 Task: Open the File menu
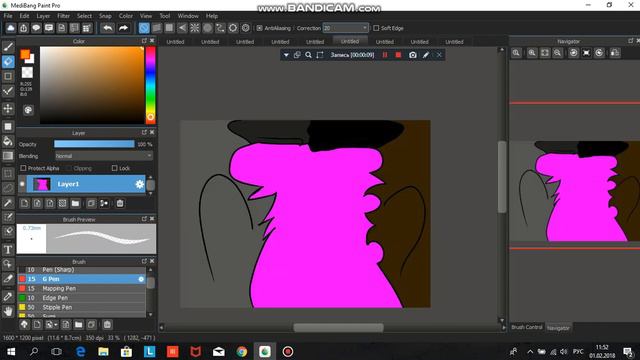8,16
